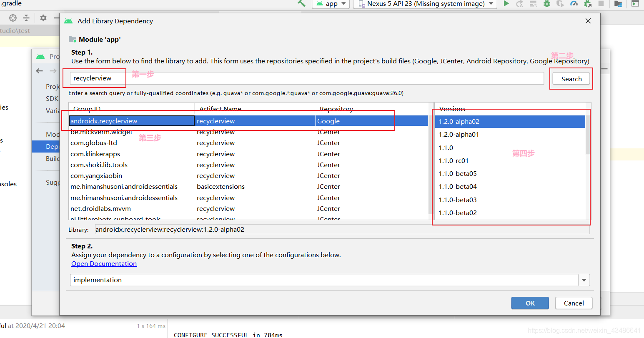Collapse all in the project panel
This screenshot has width=644, height=338.
pyautogui.click(x=26, y=18)
